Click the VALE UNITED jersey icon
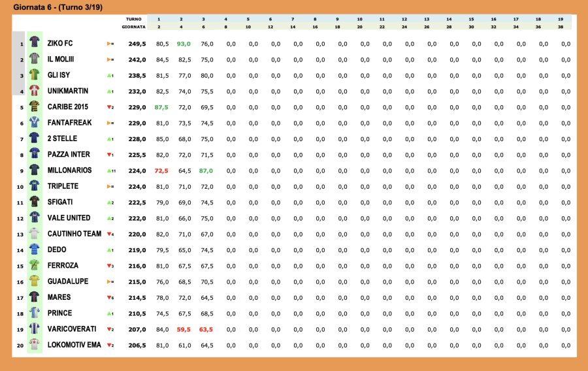 point(35,217)
